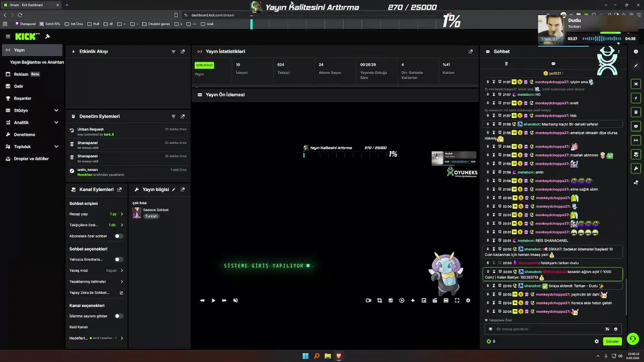The width and height of the screenshot is (644, 362).
Task: Click the camera icon in preview controls
Action: pos(368,300)
